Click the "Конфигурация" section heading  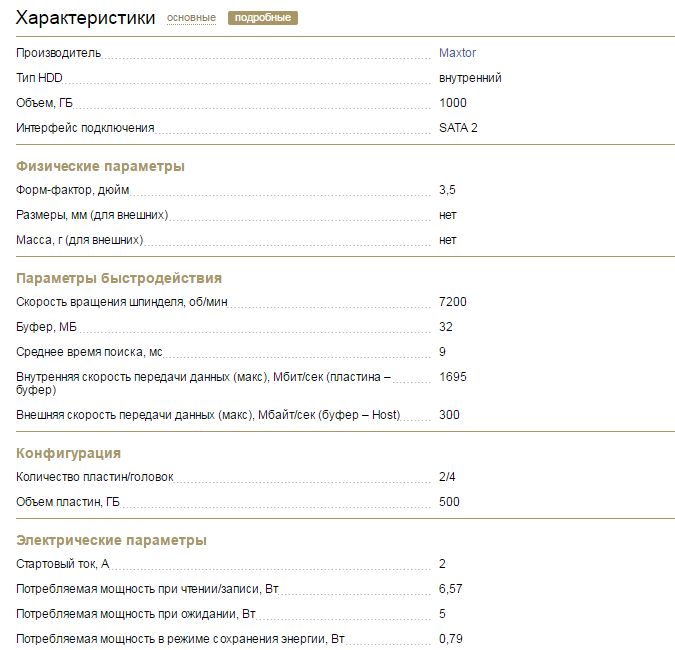69,453
